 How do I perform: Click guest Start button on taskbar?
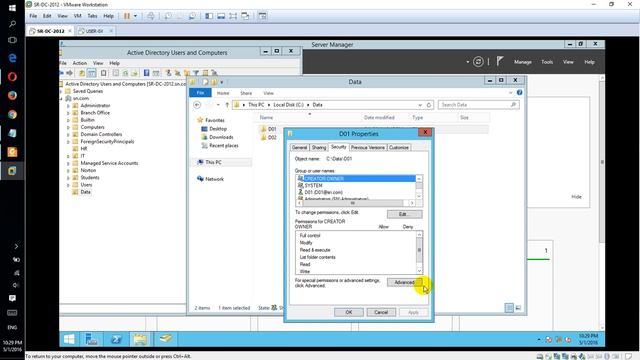(x=69, y=339)
